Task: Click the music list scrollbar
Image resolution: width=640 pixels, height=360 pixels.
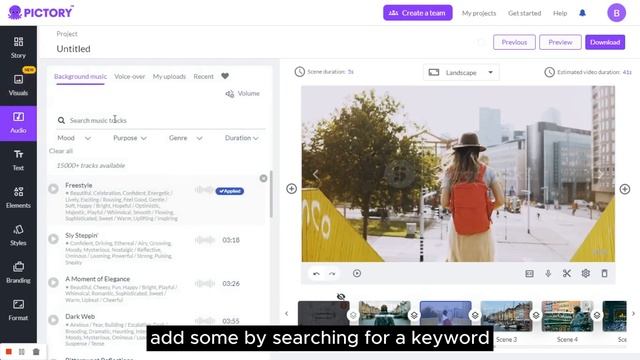Action: point(271,194)
